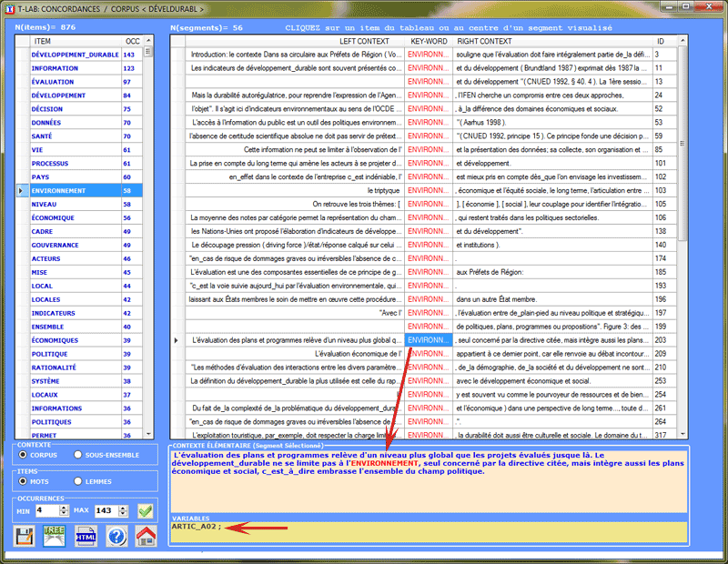Increase the MIN occurrences value by one
The image size is (728, 564).
(x=65, y=508)
